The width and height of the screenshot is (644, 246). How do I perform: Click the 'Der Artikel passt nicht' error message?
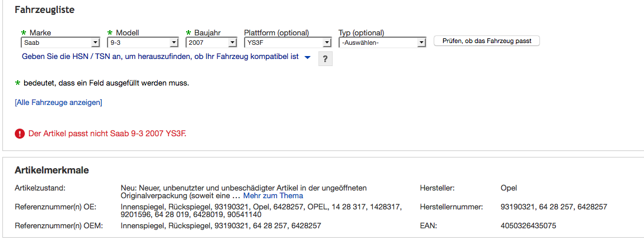coord(107,134)
